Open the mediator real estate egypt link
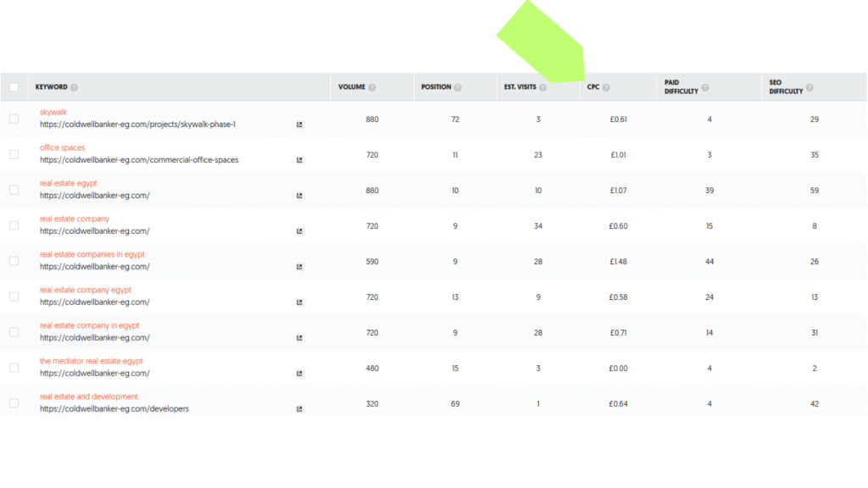Viewport: 868px width, 488px height. (x=91, y=361)
